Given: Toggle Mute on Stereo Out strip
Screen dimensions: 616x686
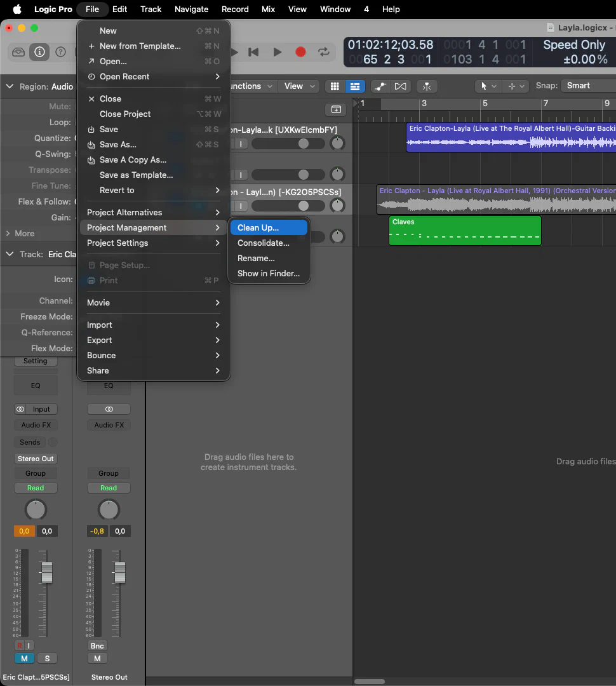Looking at the screenshot, I should [x=97, y=659].
